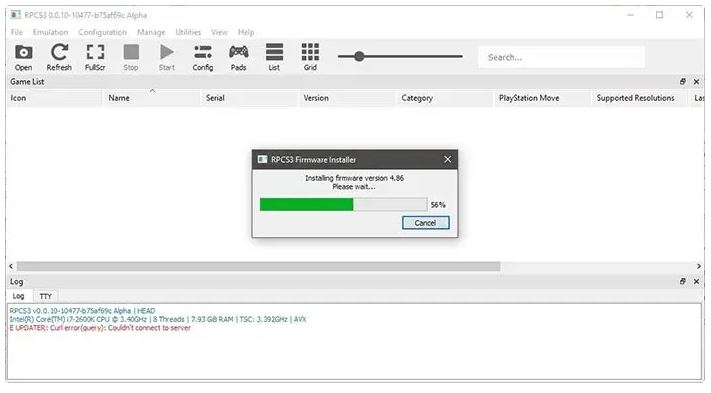711x393 pixels.
Task: Switch to Grid view icon
Action: [310, 57]
